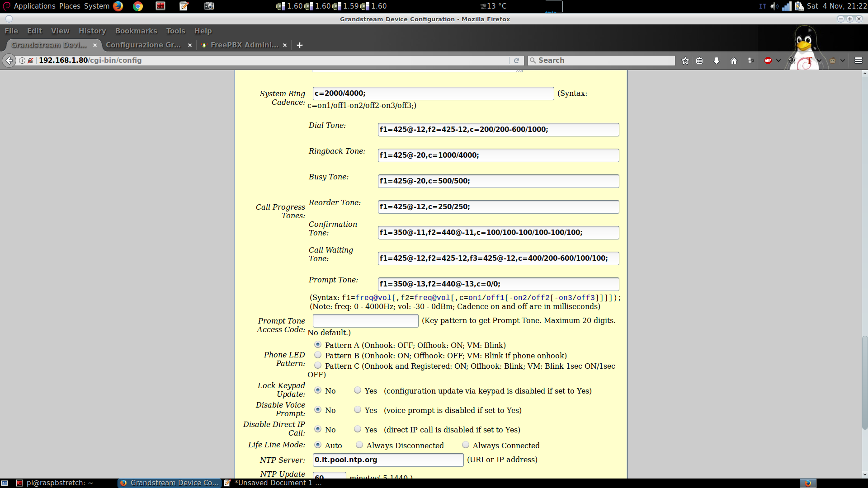The image size is (868, 488).
Task: Open the Applications menu in the top panel
Action: [34, 6]
